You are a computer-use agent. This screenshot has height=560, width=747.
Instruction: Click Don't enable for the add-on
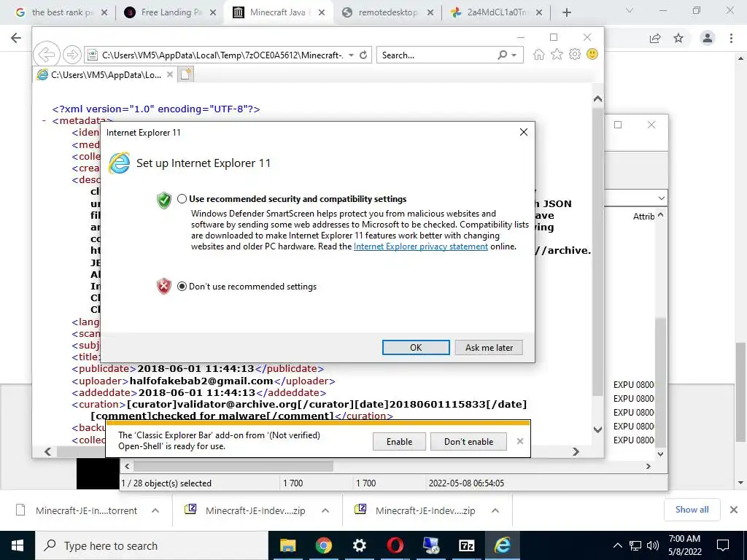coord(469,441)
